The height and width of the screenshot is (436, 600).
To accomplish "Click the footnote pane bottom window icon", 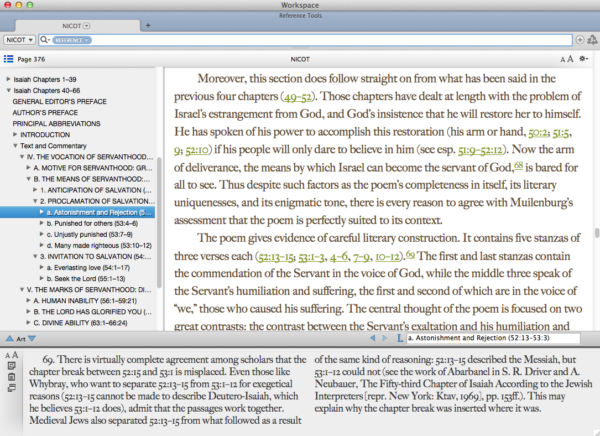I will coord(11,388).
